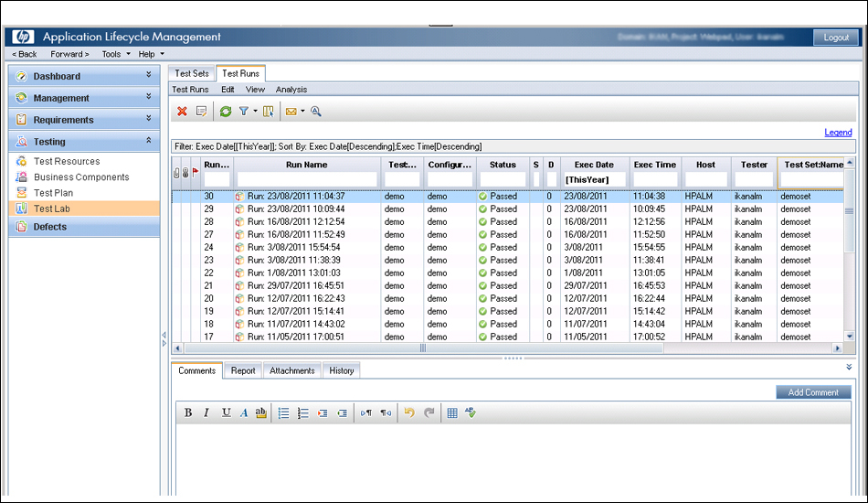Open the Edit menu

[228, 90]
